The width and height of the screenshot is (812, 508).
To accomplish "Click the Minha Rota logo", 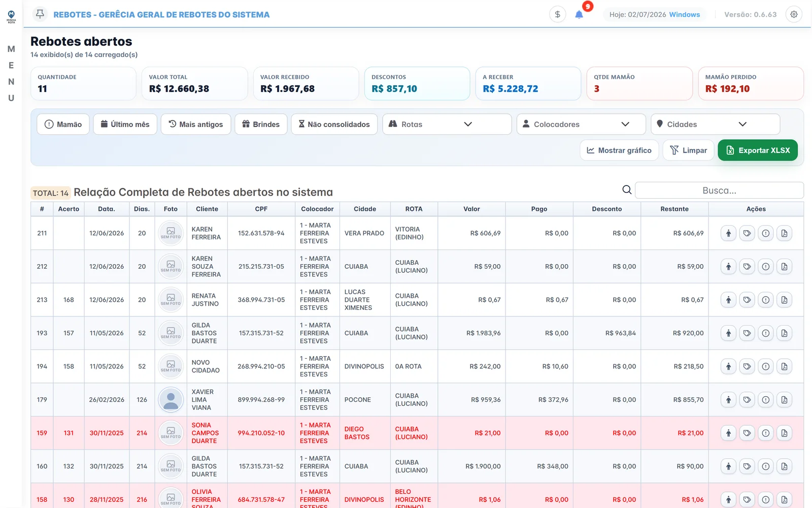I will click(11, 17).
